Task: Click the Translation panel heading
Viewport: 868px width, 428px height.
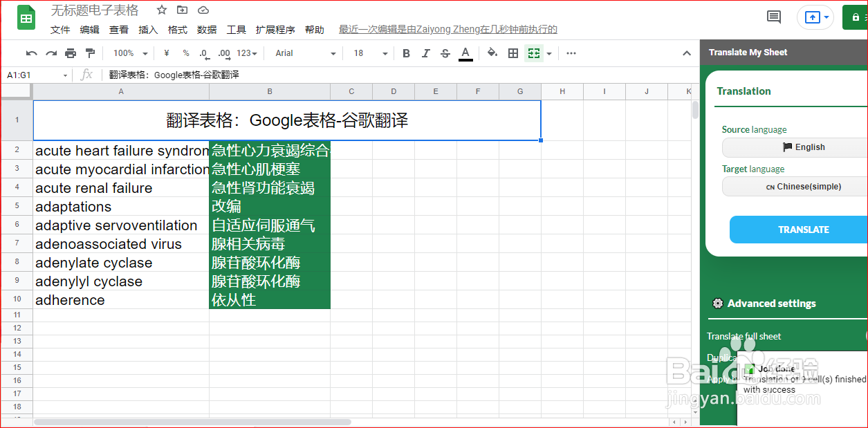Action: (x=744, y=91)
